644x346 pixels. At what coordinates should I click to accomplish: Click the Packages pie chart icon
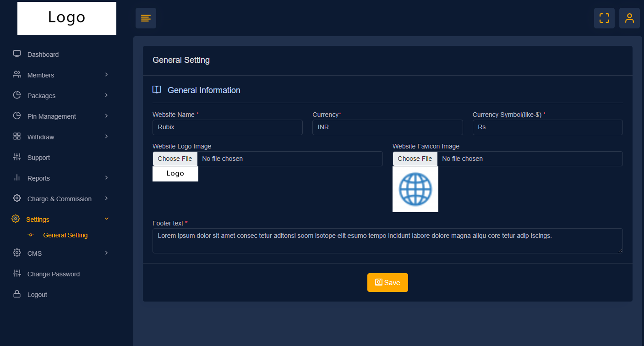17,95
